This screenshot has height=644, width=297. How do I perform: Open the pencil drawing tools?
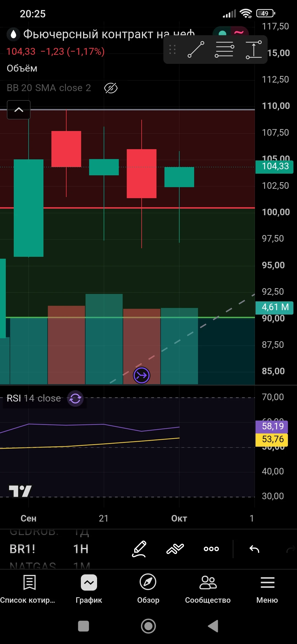(x=139, y=549)
